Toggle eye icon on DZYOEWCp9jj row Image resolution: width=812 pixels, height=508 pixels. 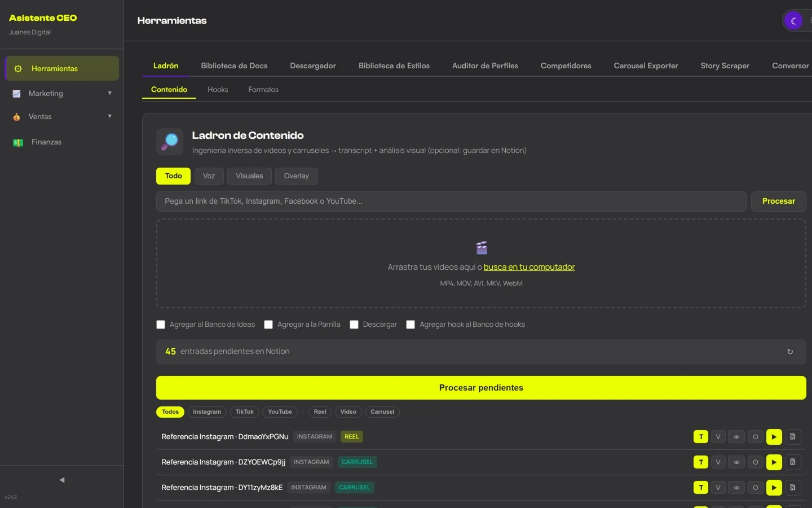click(736, 462)
